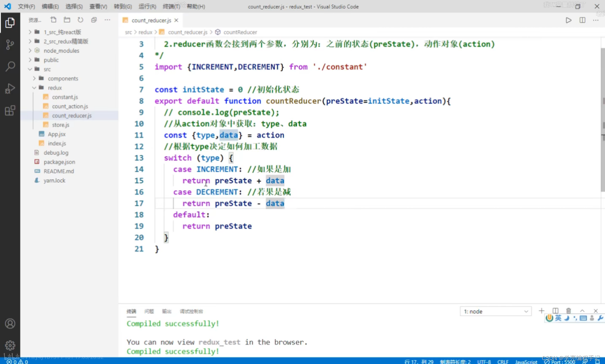Open the 1: node terminal dropdown
This screenshot has height=364, width=605.
pyautogui.click(x=496, y=311)
